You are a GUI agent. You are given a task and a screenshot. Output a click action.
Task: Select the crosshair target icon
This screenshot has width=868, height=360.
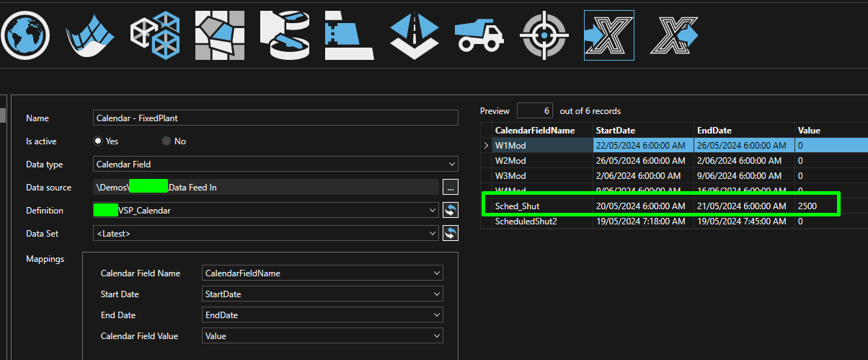coord(544,35)
